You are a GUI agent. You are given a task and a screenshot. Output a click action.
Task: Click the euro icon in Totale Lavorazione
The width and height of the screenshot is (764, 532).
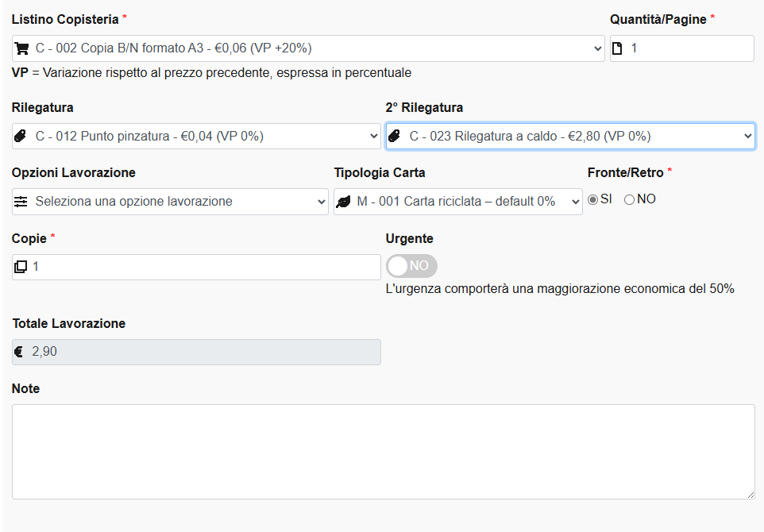point(20,352)
